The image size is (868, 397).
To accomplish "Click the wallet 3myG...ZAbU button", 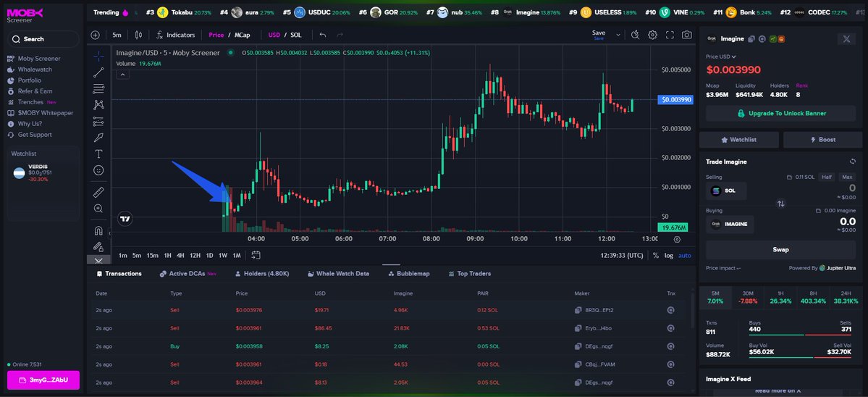I will click(43, 380).
